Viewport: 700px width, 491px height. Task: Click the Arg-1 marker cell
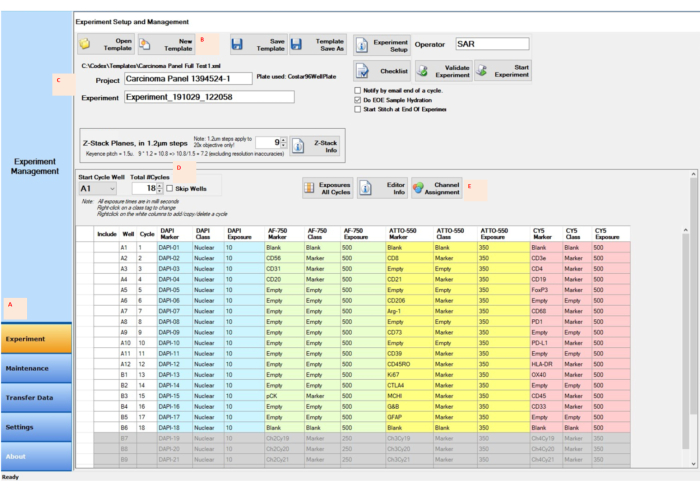(x=409, y=311)
